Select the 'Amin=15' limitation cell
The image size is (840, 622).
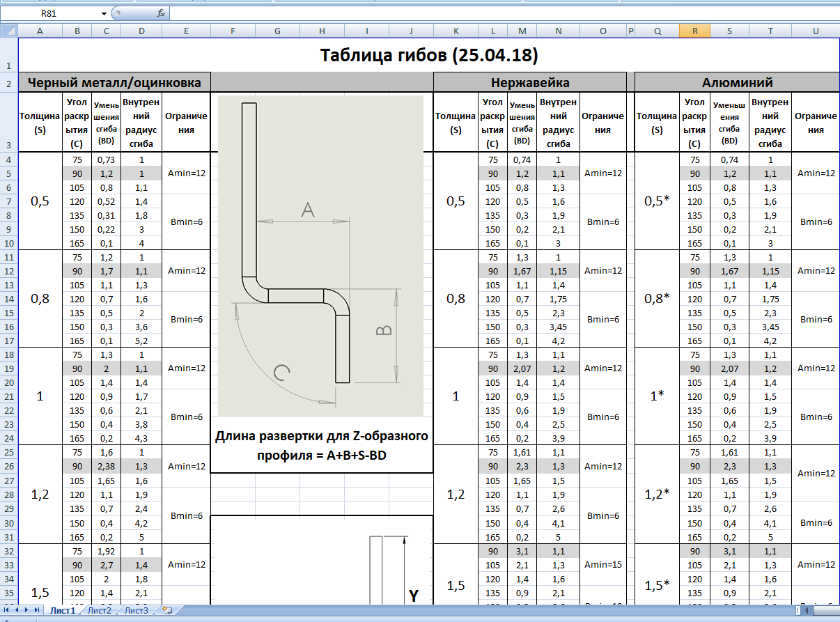point(602,565)
